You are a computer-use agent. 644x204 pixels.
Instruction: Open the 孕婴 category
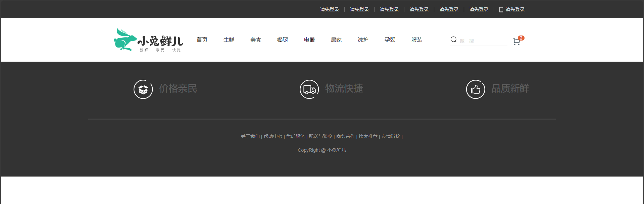(390, 40)
